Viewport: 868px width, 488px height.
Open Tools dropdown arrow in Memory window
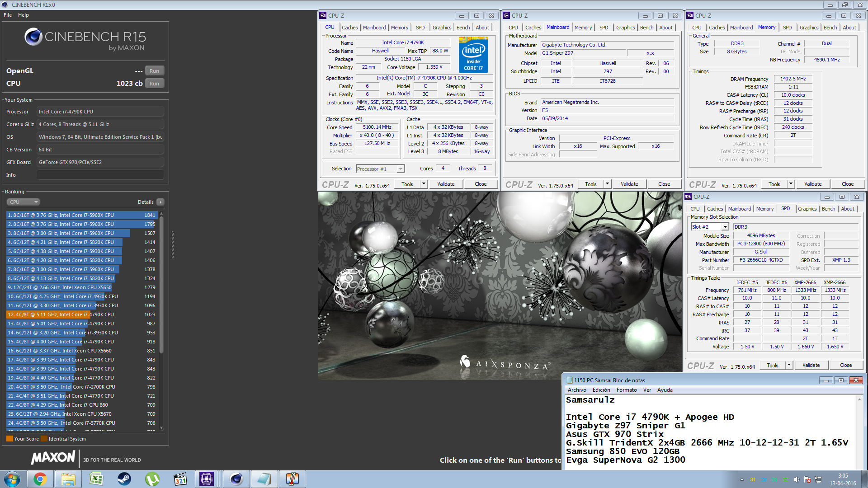point(791,184)
